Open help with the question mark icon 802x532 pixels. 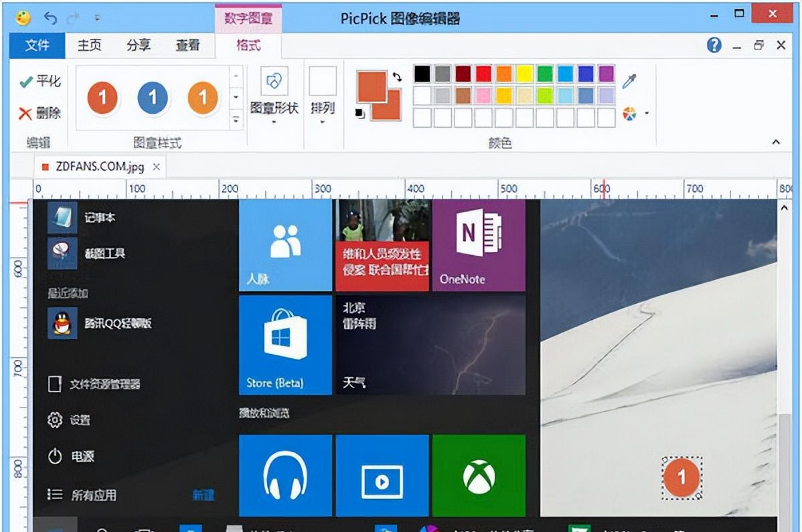(714, 45)
